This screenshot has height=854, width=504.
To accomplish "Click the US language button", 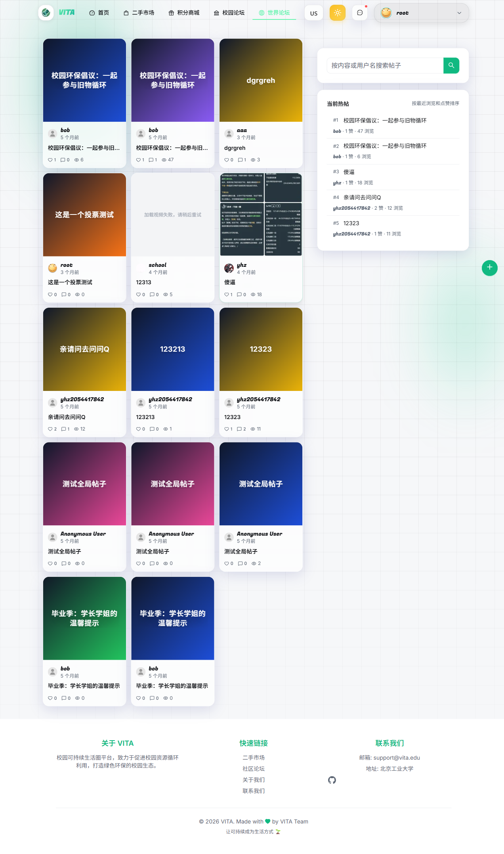I will pyautogui.click(x=314, y=13).
